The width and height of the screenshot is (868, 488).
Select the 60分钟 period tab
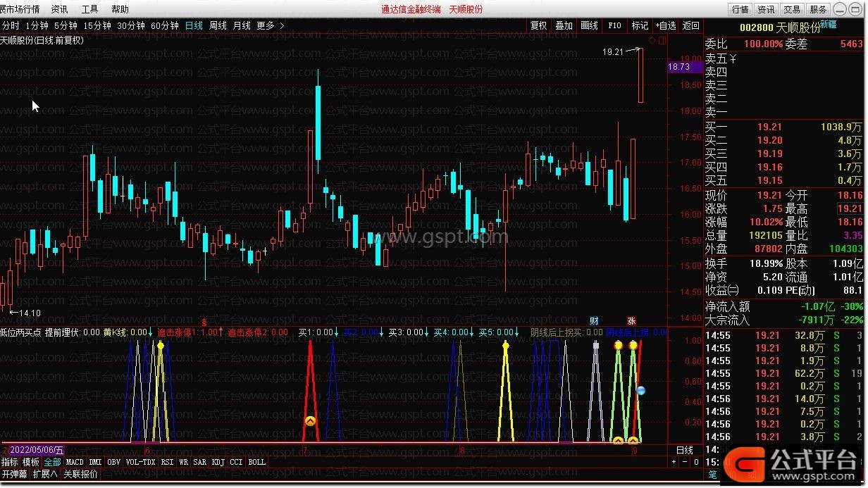click(x=165, y=25)
